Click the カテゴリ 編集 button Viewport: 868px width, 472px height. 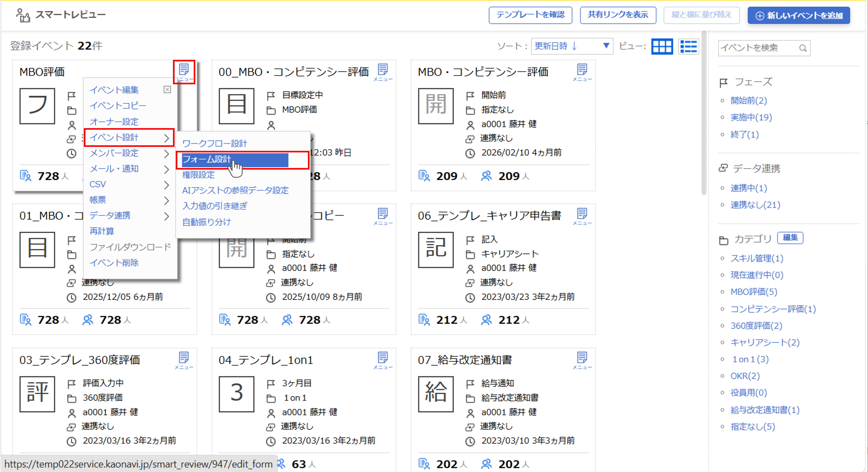click(790, 238)
